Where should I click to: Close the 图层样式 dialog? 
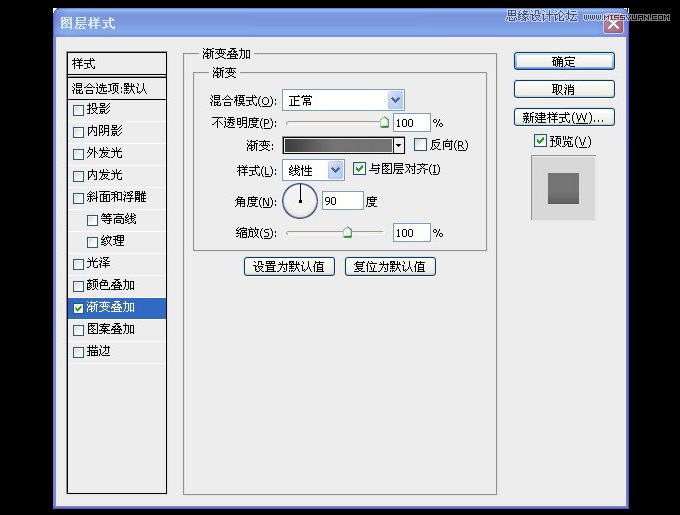point(613,24)
